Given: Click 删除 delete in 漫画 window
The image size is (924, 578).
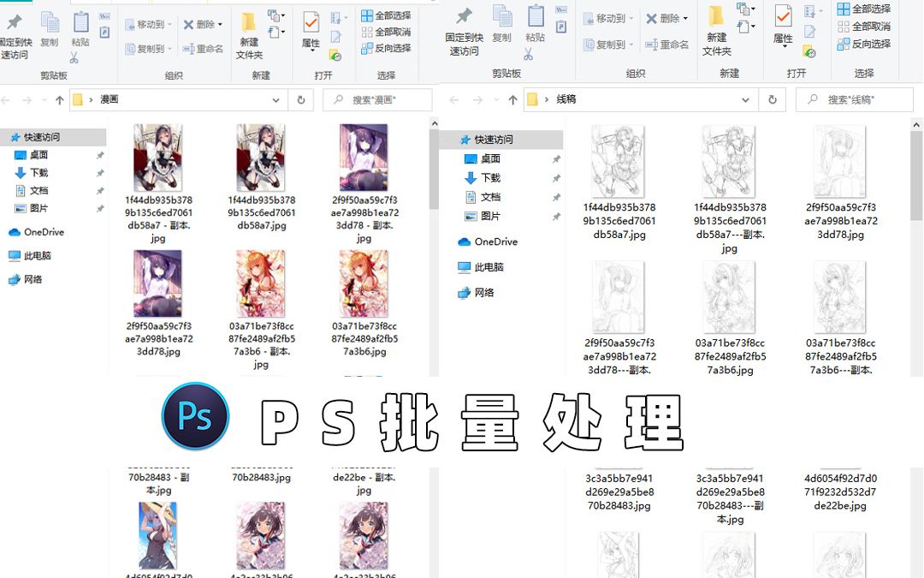Looking at the screenshot, I should 203,24.
